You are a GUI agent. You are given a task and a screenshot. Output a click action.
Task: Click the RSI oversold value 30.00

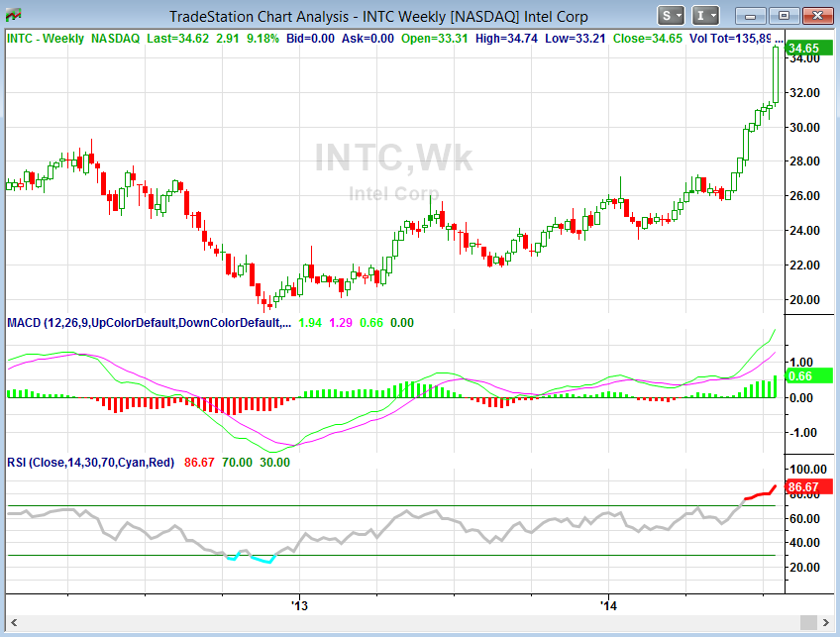(274, 462)
